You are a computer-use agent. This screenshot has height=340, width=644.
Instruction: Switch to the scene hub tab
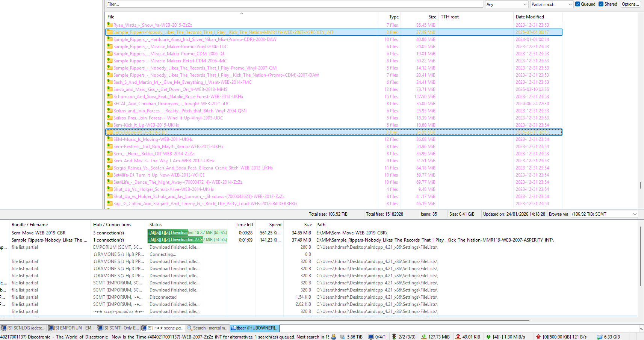163,328
